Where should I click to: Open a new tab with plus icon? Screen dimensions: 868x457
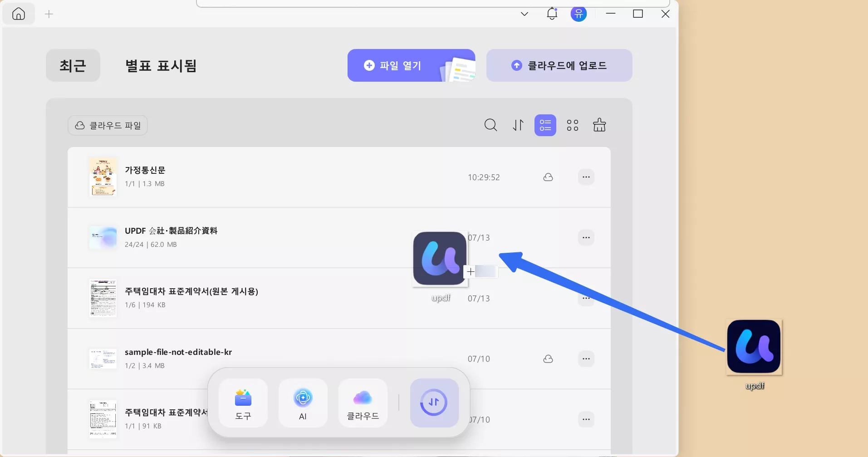coord(49,14)
